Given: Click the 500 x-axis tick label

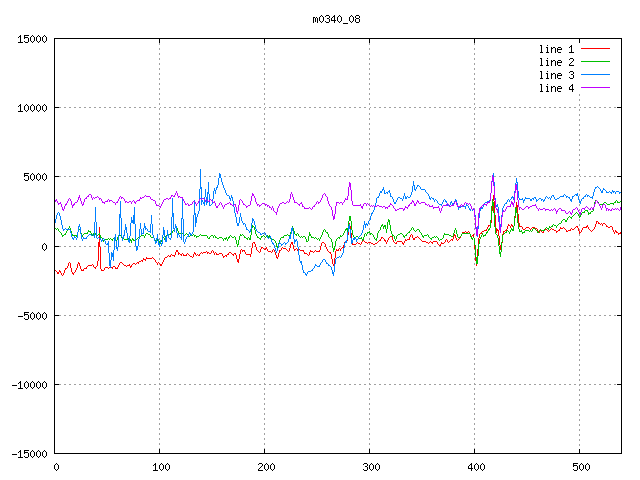Looking at the screenshot, I should [x=580, y=467].
